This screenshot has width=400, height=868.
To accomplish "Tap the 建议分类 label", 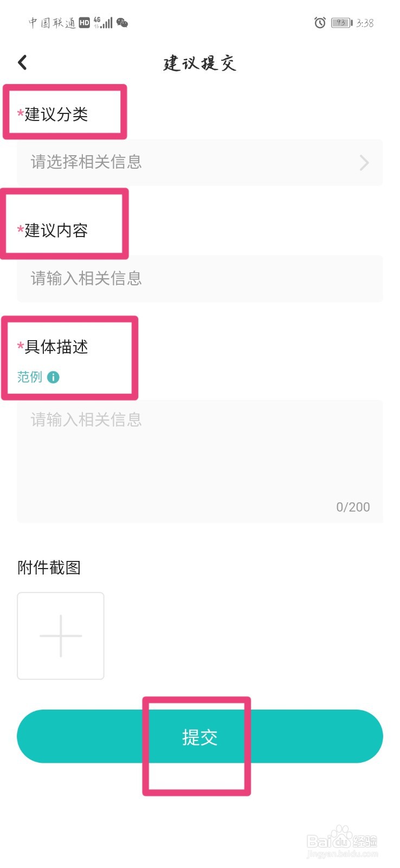I will (x=56, y=114).
